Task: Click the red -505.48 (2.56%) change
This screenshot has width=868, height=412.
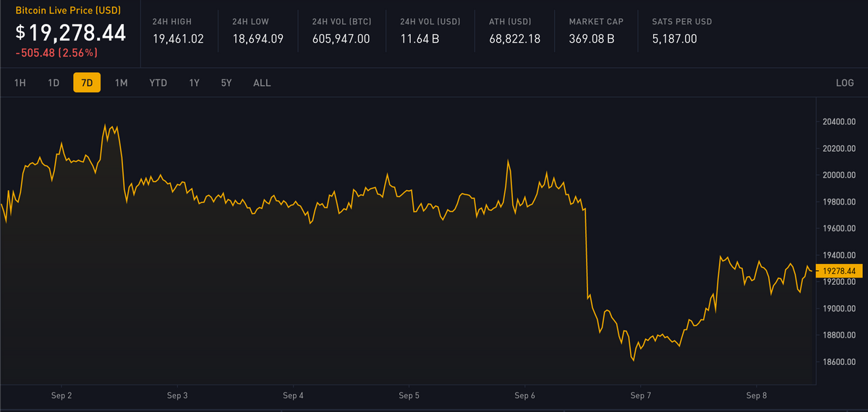Action: click(x=56, y=53)
